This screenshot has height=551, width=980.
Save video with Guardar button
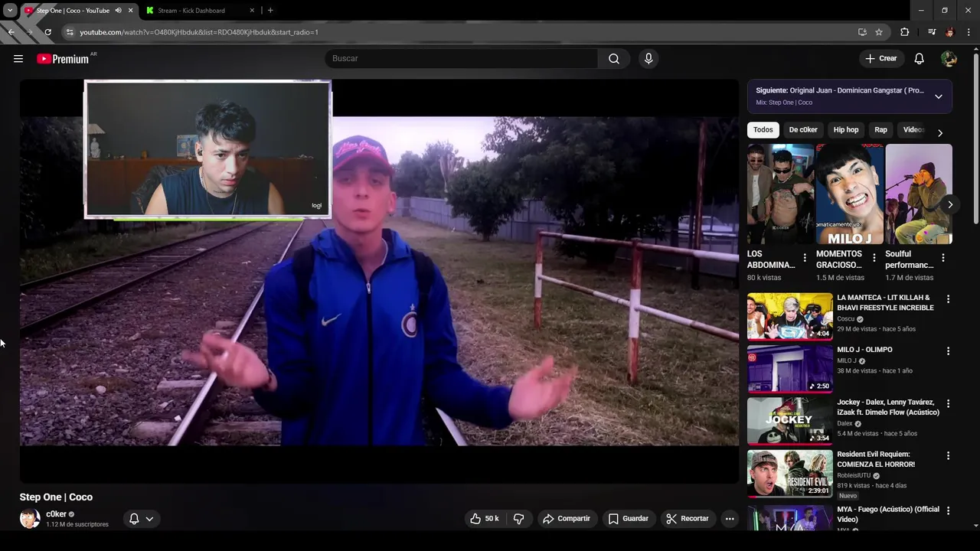[629, 519]
